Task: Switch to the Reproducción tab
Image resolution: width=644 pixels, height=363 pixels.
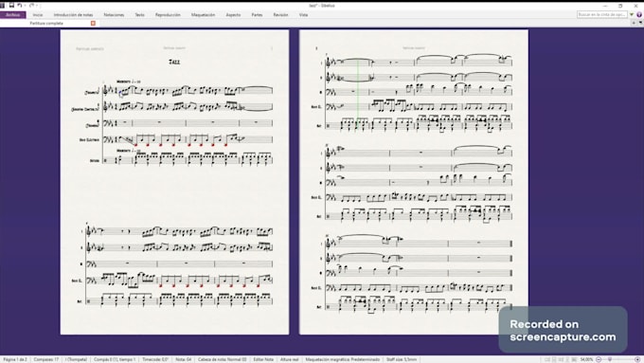Action: click(168, 15)
